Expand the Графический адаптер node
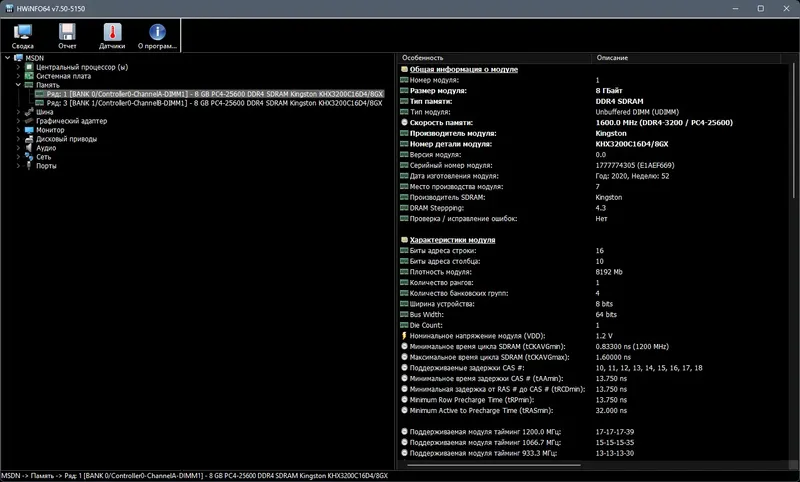The image size is (800, 482). (x=18, y=121)
